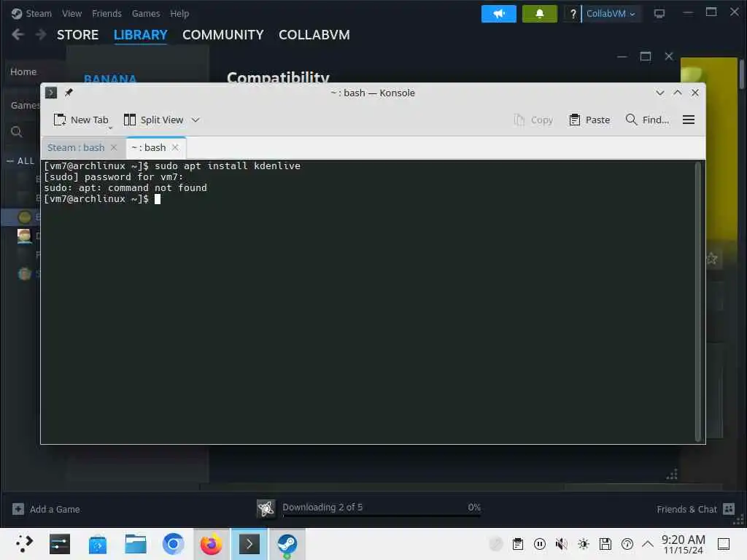Open Discover software store from taskbar
This screenshot has width=747, height=560.
(98, 544)
